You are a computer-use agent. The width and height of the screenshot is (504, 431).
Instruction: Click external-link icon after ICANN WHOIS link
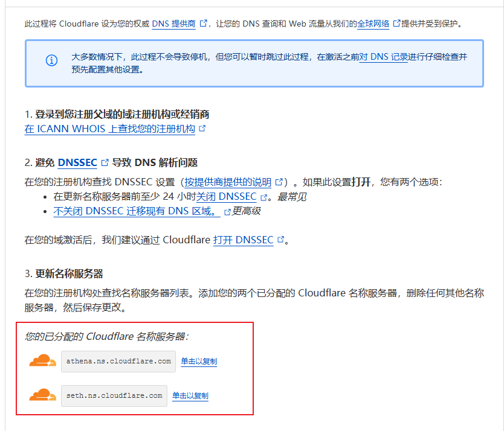click(202, 129)
